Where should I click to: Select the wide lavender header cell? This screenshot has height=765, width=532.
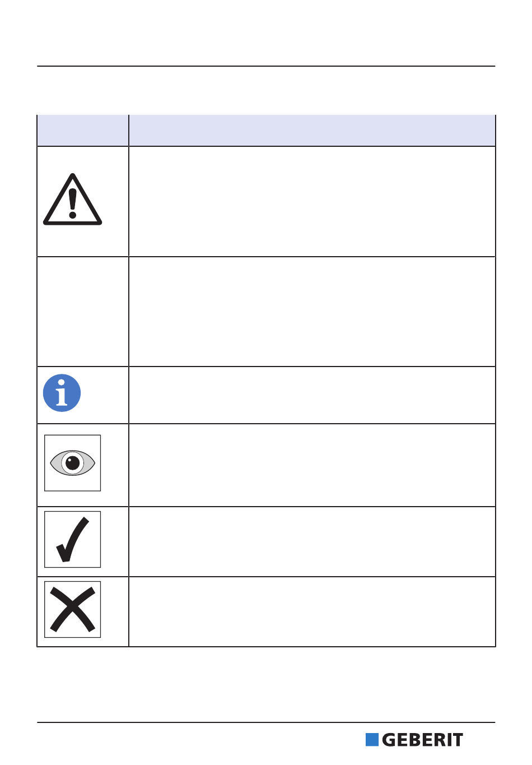tap(312, 131)
